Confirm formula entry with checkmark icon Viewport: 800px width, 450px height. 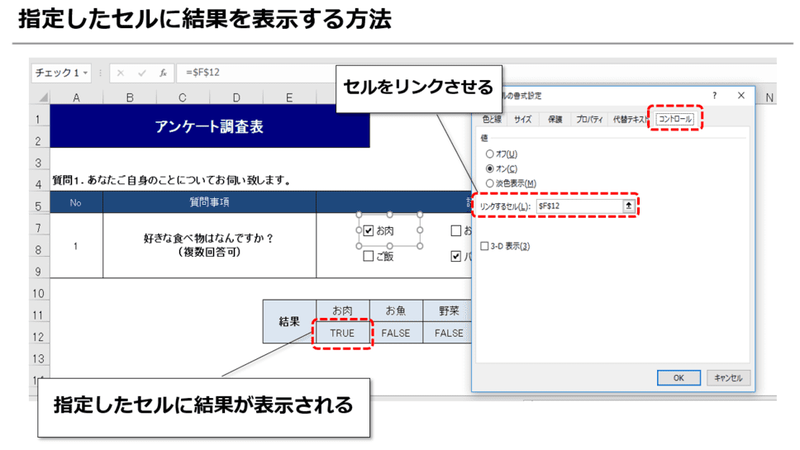(x=142, y=73)
